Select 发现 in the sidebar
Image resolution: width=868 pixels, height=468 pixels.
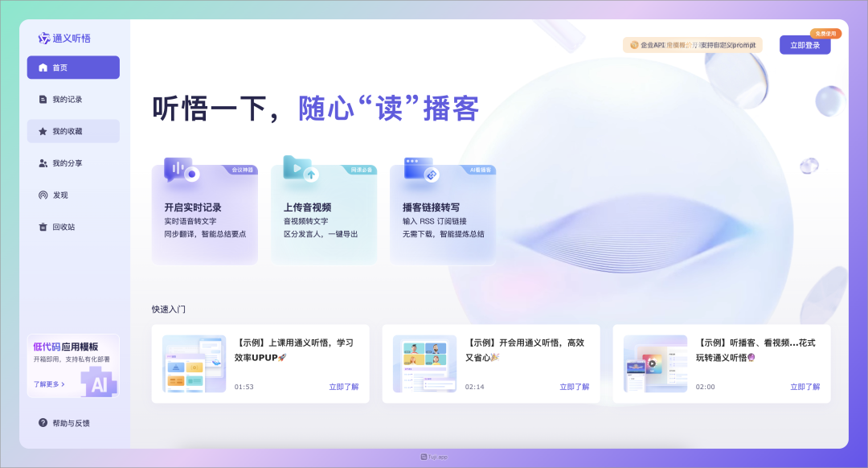point(73,195)
